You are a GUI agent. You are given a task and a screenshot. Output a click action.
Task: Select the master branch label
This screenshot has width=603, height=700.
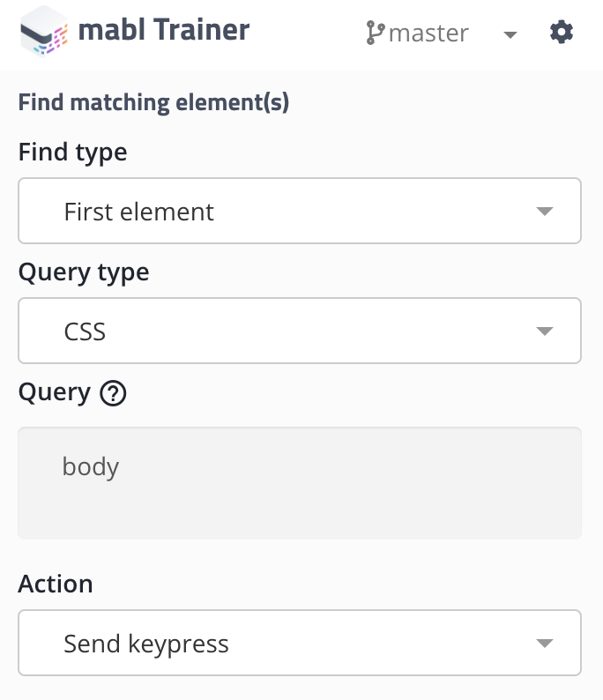click(x=428, y=34)
